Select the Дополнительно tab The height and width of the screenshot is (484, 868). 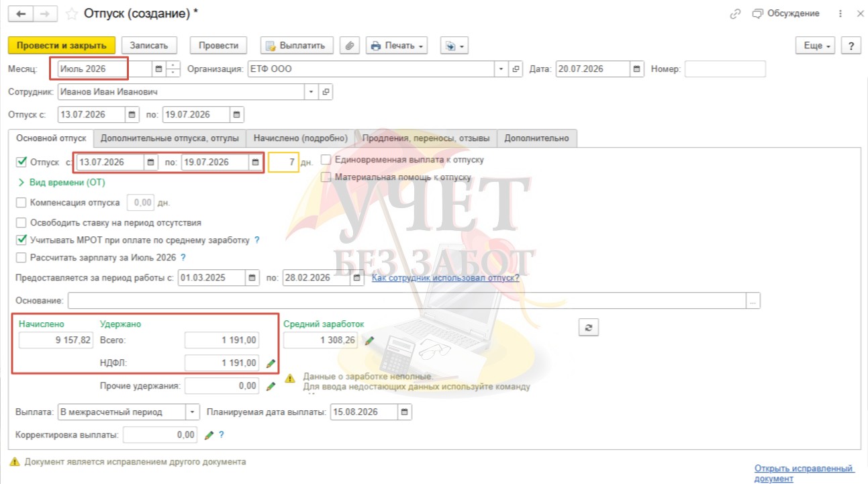pos(537,138)
